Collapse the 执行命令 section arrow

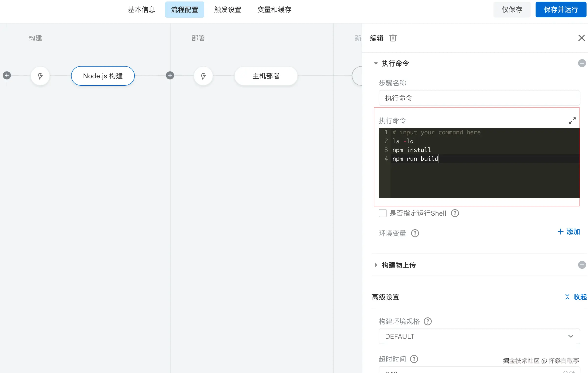pyautogui.click(x=376, y=63)
